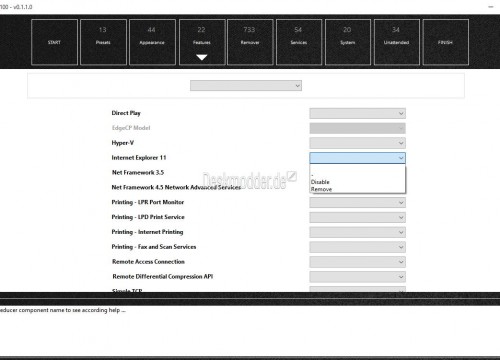Choose Disable in the open list
Image resolution: width=500 pixels, height=360 pixels.
tap(357, 182)
